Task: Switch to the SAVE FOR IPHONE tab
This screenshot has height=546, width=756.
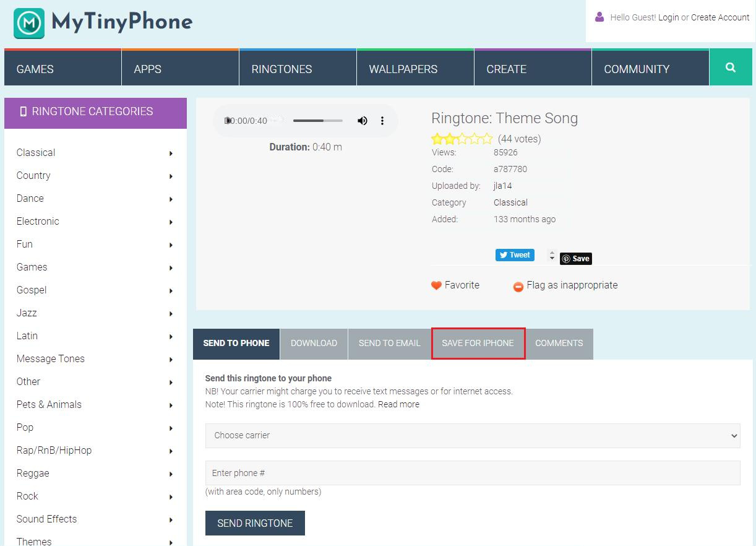Action: click(x=478, y=344)
